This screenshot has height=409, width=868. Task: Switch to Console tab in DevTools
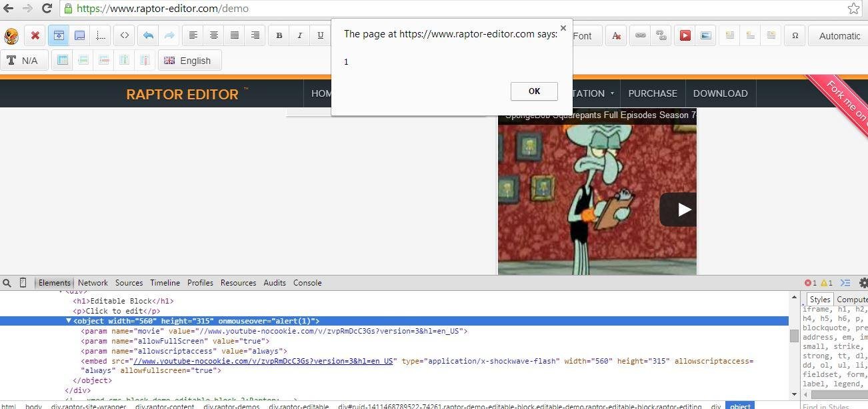(307, 283)
